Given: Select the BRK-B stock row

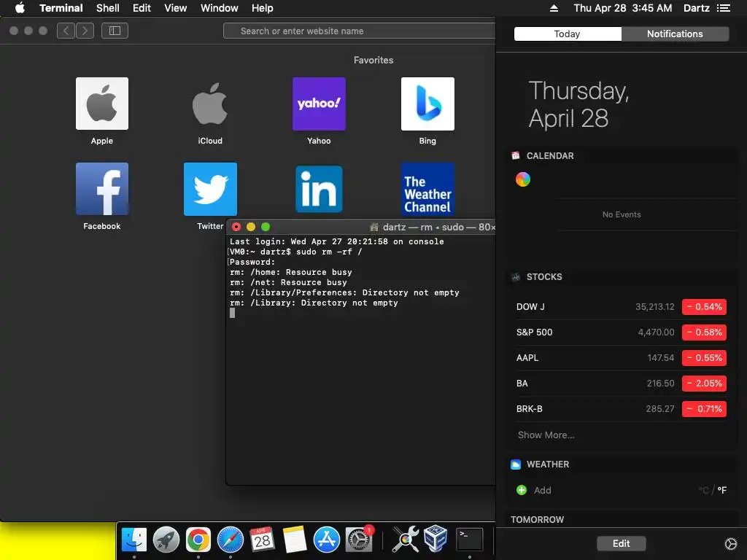Looking at the screenshot, I should click(622, 408).
